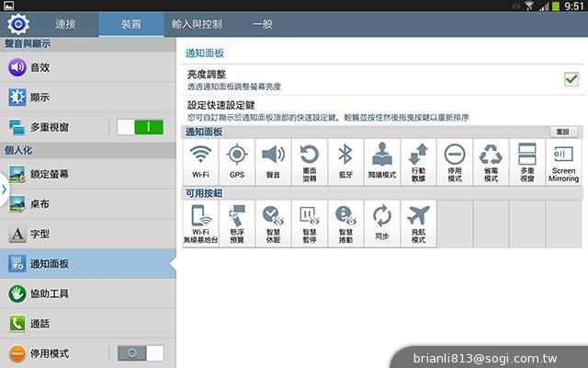Viewport: 588px width, 368px height.
Task: Select the power saving (省電模式) tile
Action: [x=491, y=162]
